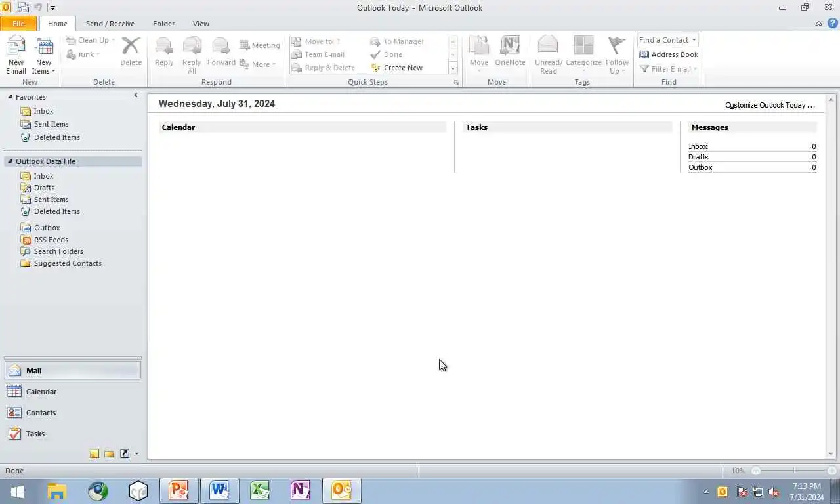Open Quick Steps dialog launcher
The width and height of the screenshot is (840, 504).
456,83
